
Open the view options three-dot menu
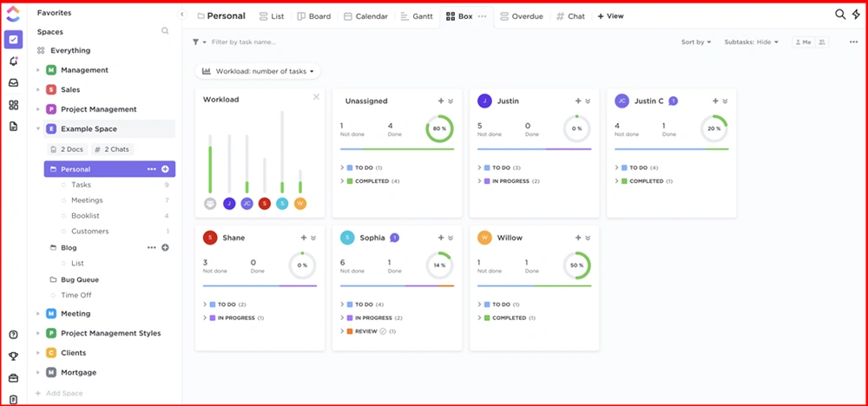(853, 42)
